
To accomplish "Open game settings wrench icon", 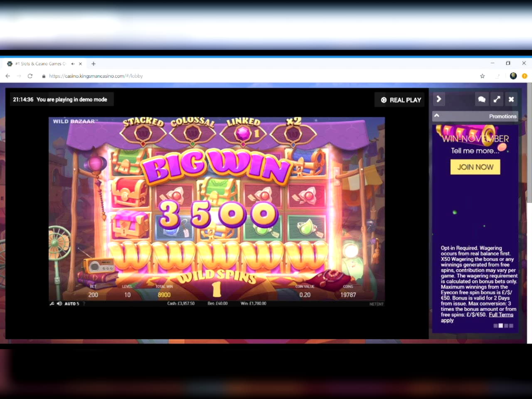I will 52,304.
